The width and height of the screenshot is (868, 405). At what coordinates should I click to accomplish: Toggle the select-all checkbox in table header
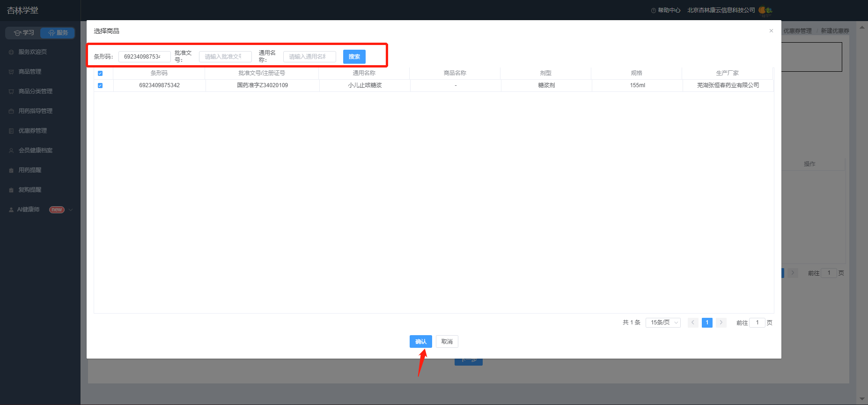pos(100,73)
